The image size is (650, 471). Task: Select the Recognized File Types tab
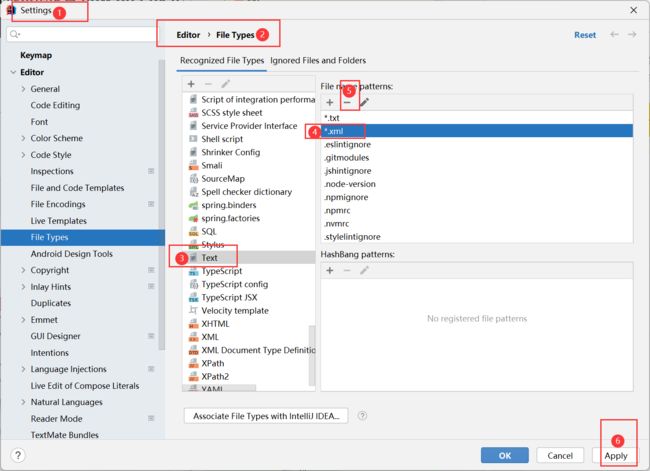pos(222,61)
